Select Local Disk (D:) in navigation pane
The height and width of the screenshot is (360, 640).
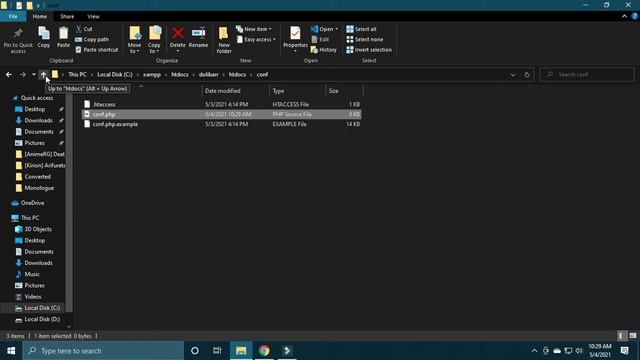(x=42, y=319)
